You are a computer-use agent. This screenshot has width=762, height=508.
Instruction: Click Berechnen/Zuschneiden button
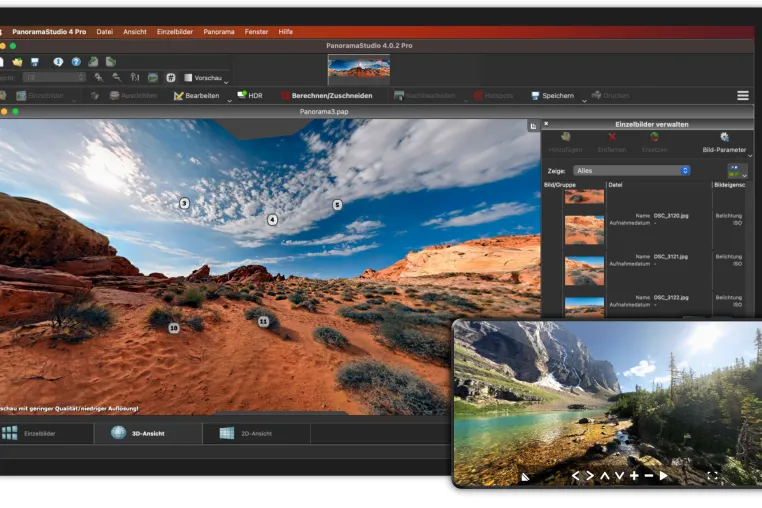click(x=327, y=95)
